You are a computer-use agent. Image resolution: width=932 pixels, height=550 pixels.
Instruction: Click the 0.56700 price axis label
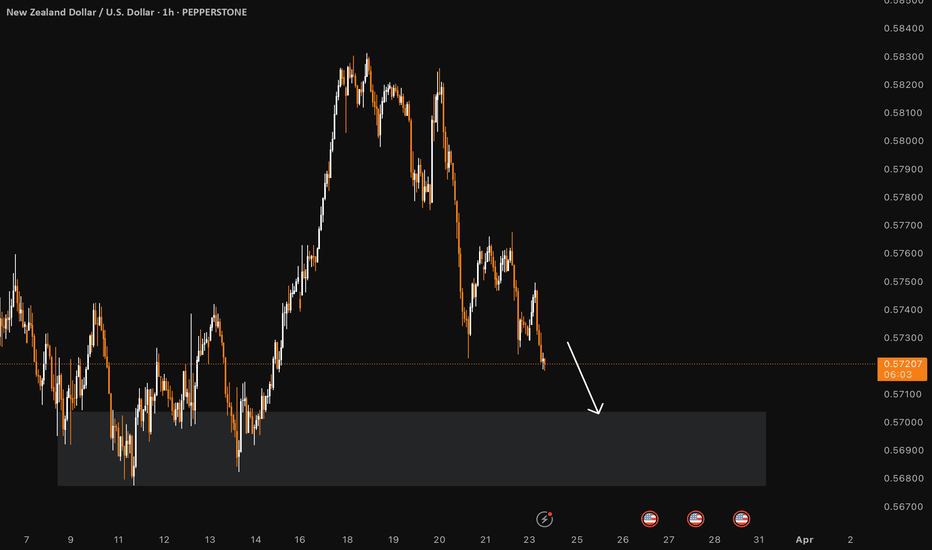[x=903, y=507]
